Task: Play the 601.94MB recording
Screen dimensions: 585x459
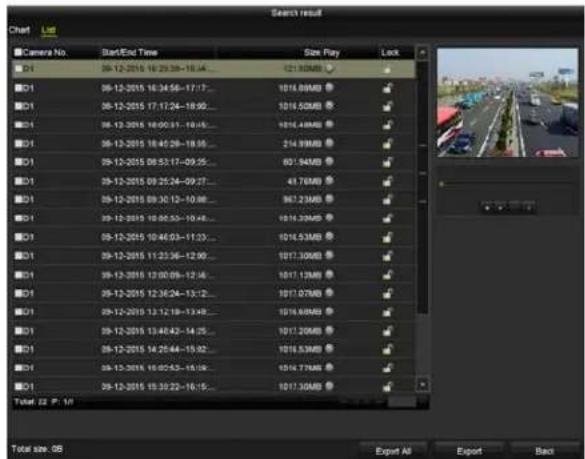Action: [x=329, y=162]
